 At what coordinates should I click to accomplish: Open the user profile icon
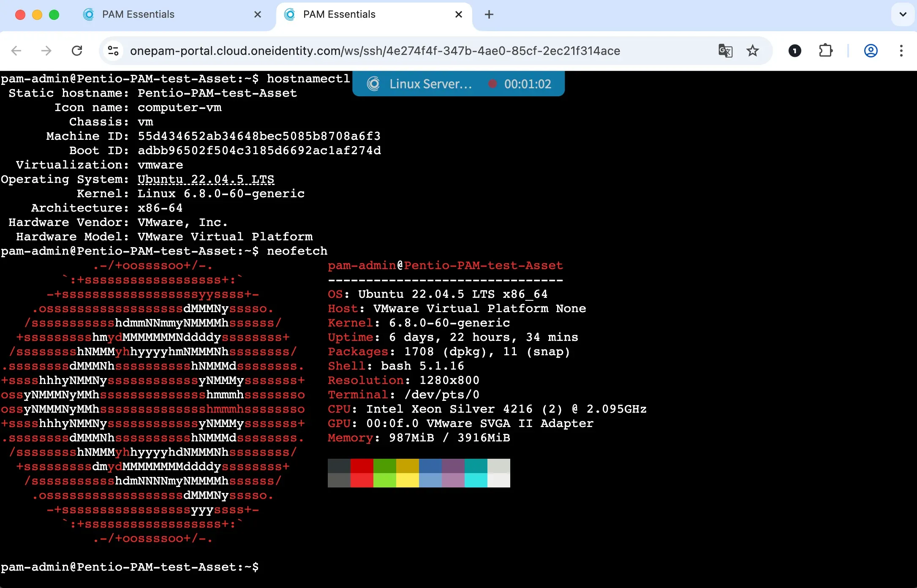tap(871, 51)
